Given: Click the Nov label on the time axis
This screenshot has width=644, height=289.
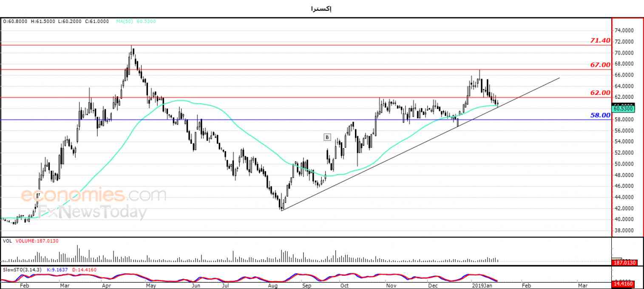Looking at the screenshot, I should point(391,286).
